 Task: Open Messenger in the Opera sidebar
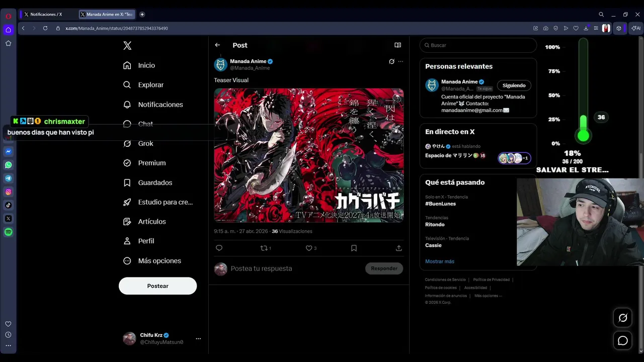(x=9, y=151)
